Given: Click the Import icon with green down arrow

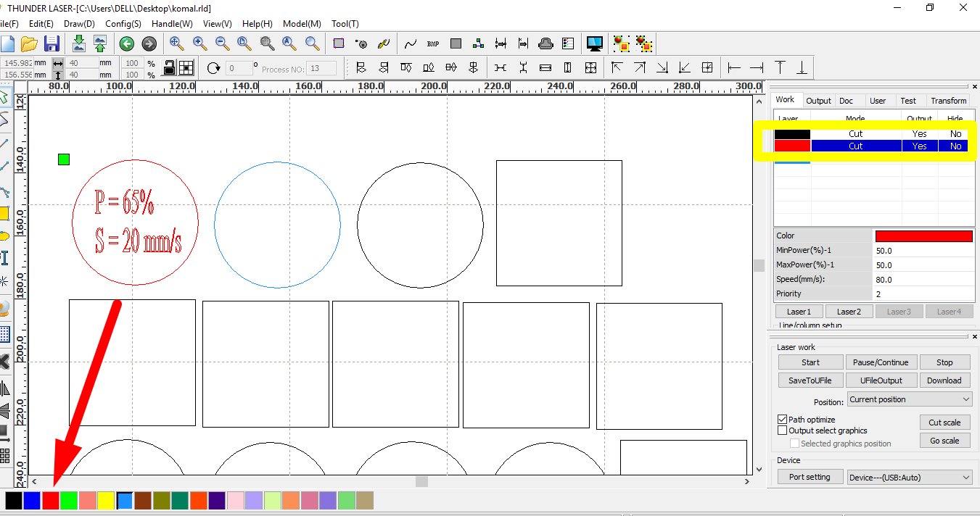Looking at the screenshot, I should click(x=79, y=43).
